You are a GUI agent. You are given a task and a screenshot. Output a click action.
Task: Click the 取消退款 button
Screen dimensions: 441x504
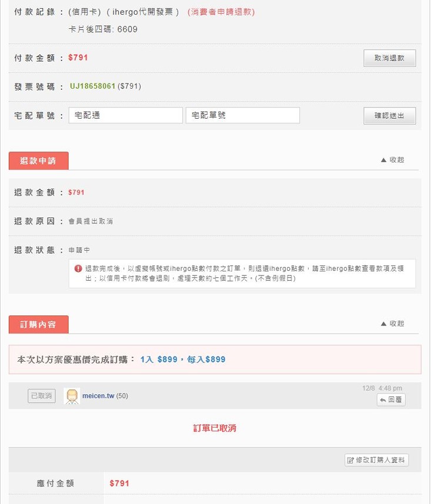[389, 58]
